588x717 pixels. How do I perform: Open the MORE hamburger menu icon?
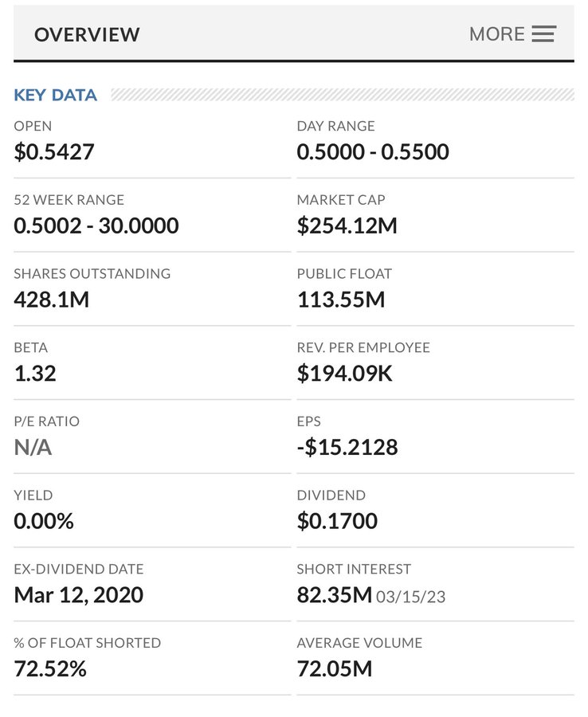click(x=543, y=34)
